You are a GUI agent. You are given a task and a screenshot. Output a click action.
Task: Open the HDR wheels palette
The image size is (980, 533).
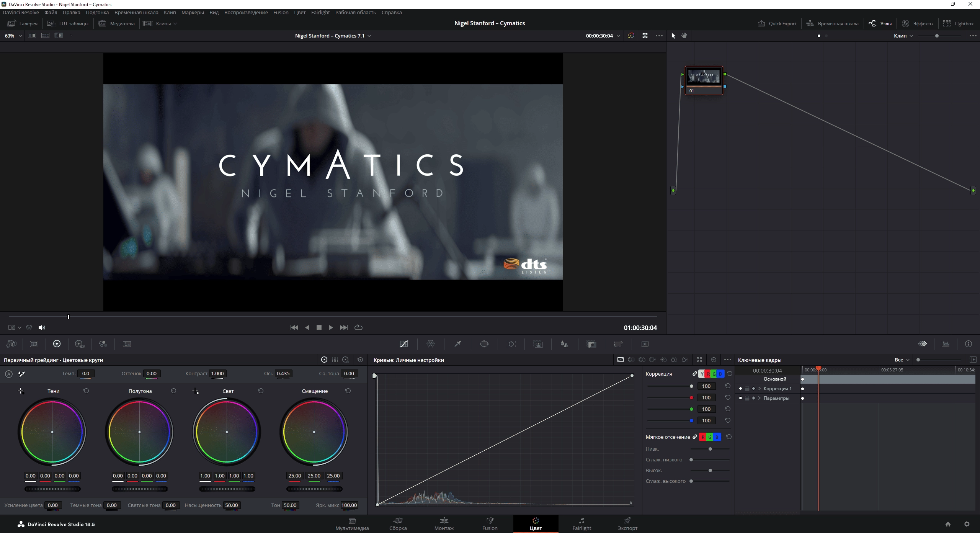tap(80, 344)
